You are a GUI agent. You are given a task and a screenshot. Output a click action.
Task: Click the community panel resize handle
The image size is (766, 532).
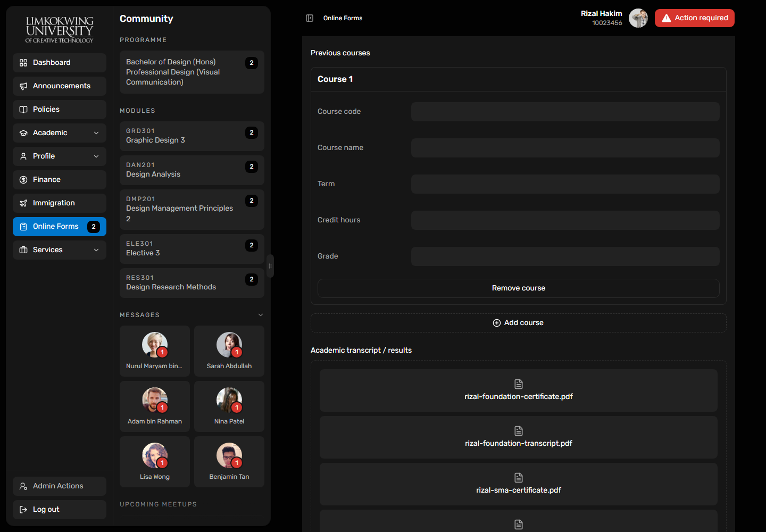click(270, 266)
